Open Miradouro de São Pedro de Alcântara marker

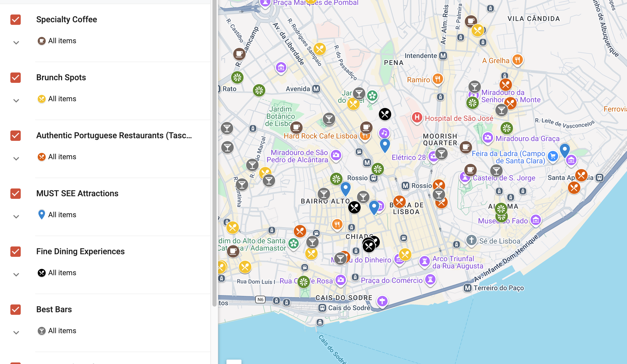[x=336, y=156]
